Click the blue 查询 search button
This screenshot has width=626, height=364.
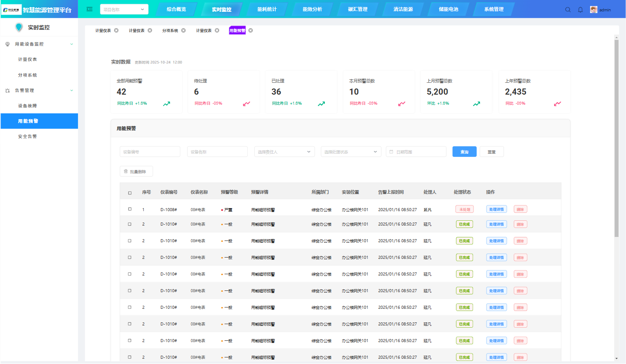(x=464, y=152)
